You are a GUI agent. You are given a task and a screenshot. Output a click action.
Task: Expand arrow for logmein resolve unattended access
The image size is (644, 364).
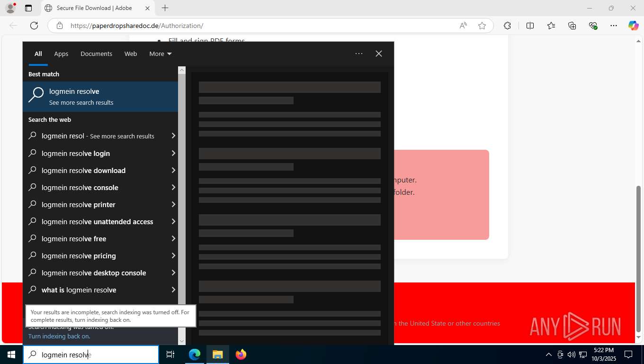tap(173, 221)
